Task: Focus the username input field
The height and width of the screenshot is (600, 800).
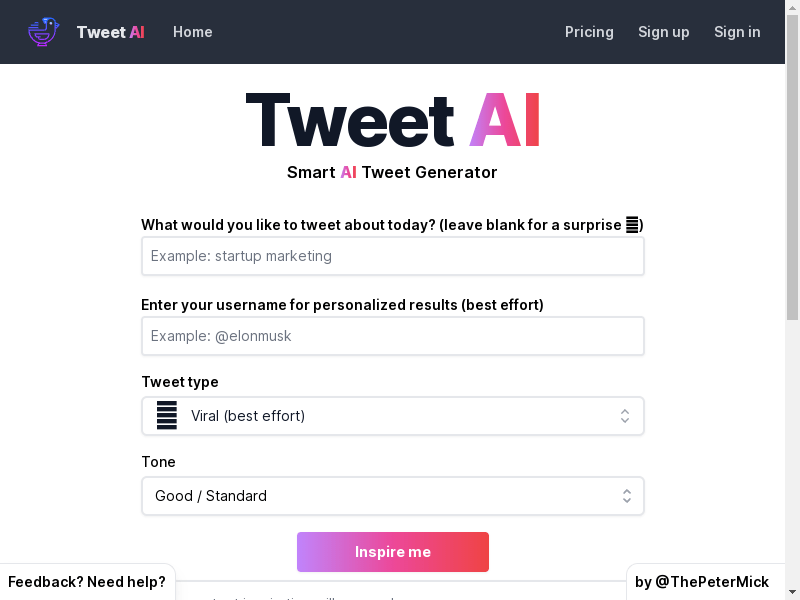Action: point(393,336)
